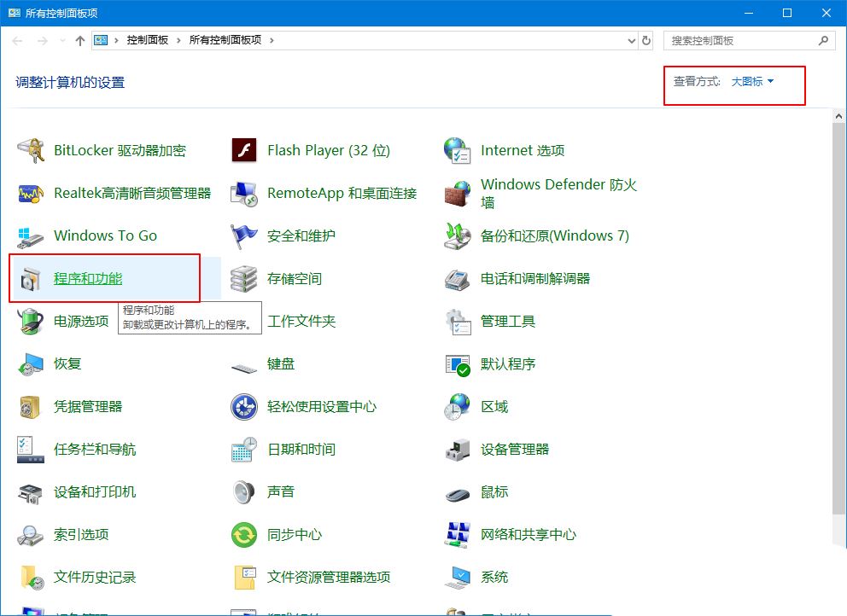Open the 键盘 link text
Viewport: 847px width, 616px height.
[x=281, y=363]
